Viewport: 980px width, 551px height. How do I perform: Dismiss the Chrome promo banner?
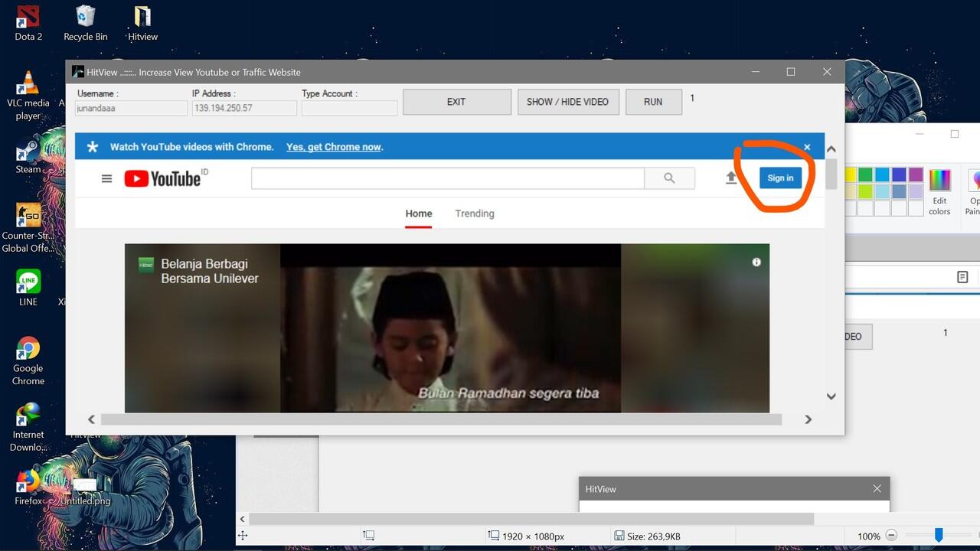807,147
